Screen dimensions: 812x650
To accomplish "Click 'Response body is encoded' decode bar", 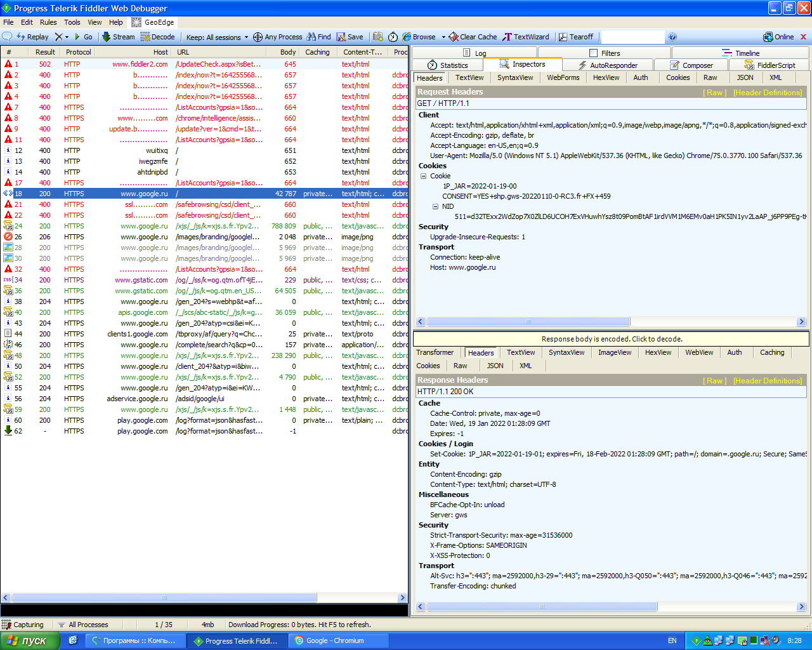I will tap(611, 339).
